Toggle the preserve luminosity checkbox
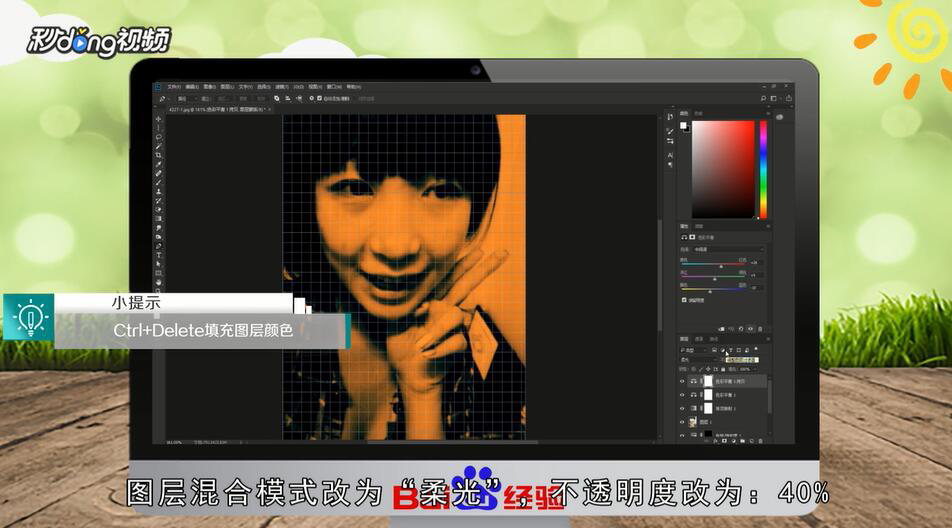This screenshot has width=952, height=528. click(x=684, y=300)
